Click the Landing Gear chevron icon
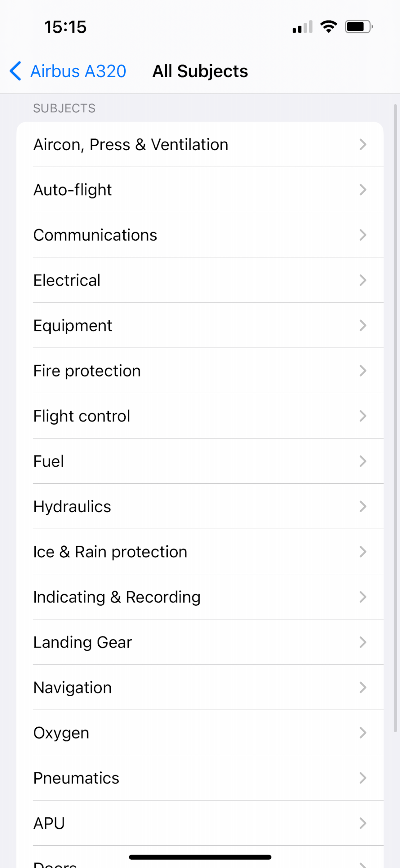Image resolution: width=400 pixels, height=868 pixels. 362,642
